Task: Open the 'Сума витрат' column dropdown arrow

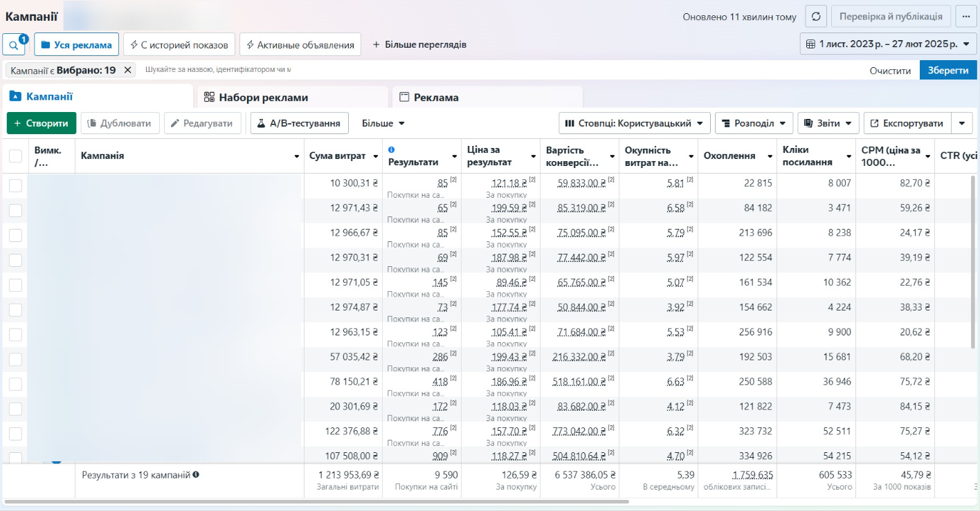Action: (x=375, y=157)
